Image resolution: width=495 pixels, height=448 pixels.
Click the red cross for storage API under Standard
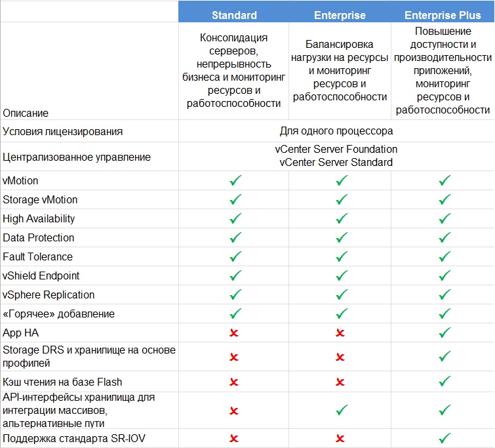tap(234, 411)
